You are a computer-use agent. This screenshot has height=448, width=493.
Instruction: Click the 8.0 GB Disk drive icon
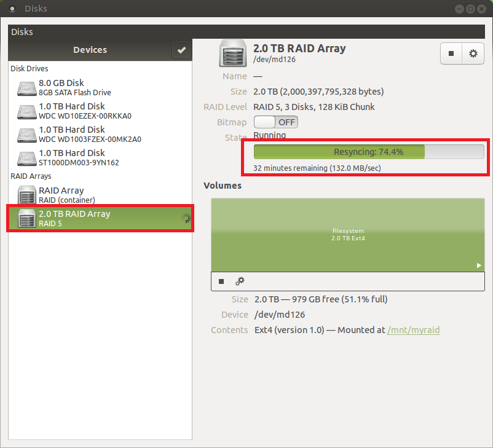coord(26,88)
